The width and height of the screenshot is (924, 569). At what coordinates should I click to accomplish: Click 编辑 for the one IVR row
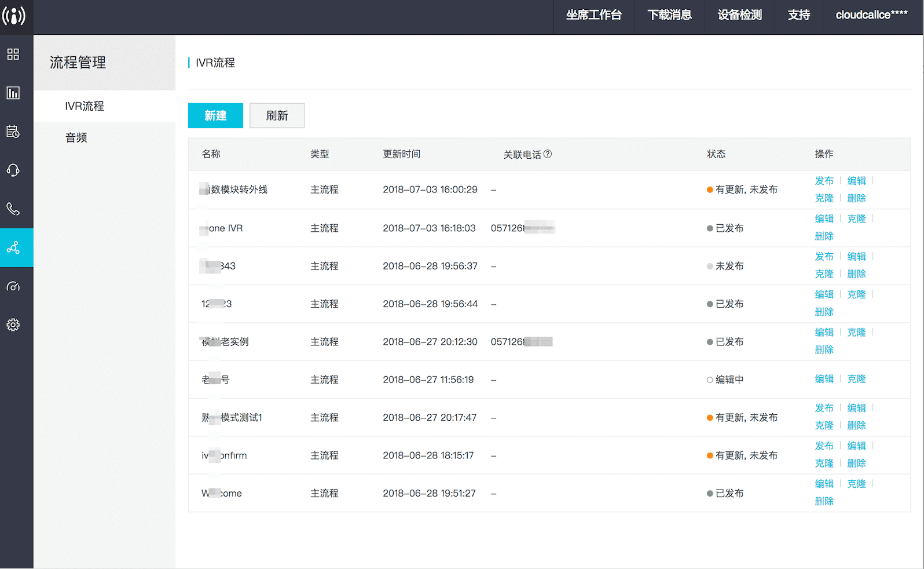click(x=824, y=218)
